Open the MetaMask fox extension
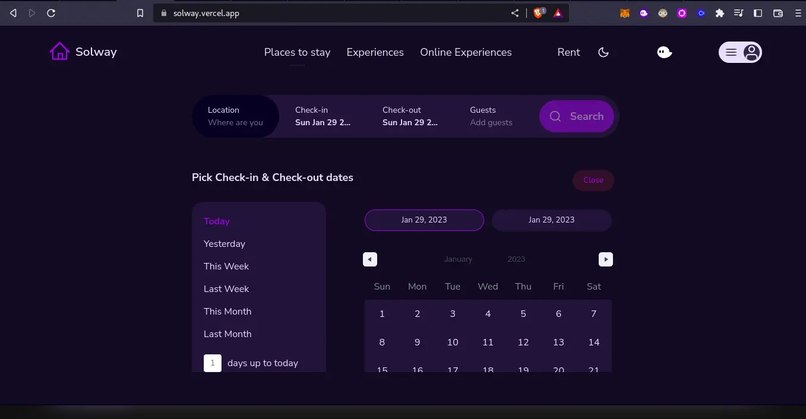 [625, 13]
